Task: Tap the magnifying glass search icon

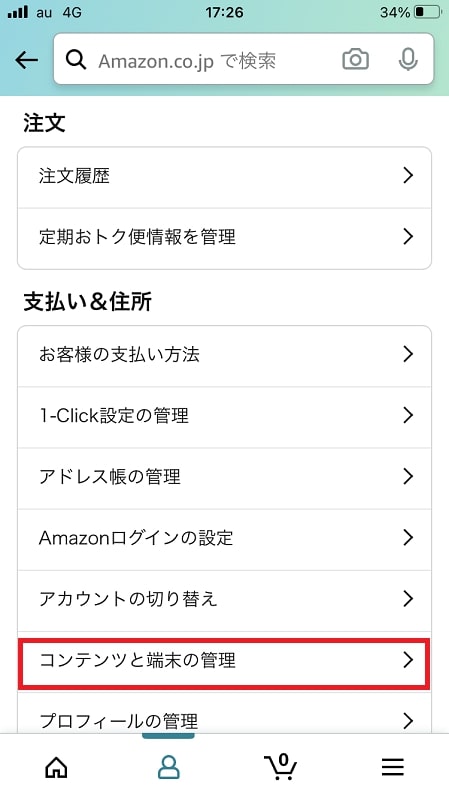Action: pyautogui.click(x=76, y=60)
